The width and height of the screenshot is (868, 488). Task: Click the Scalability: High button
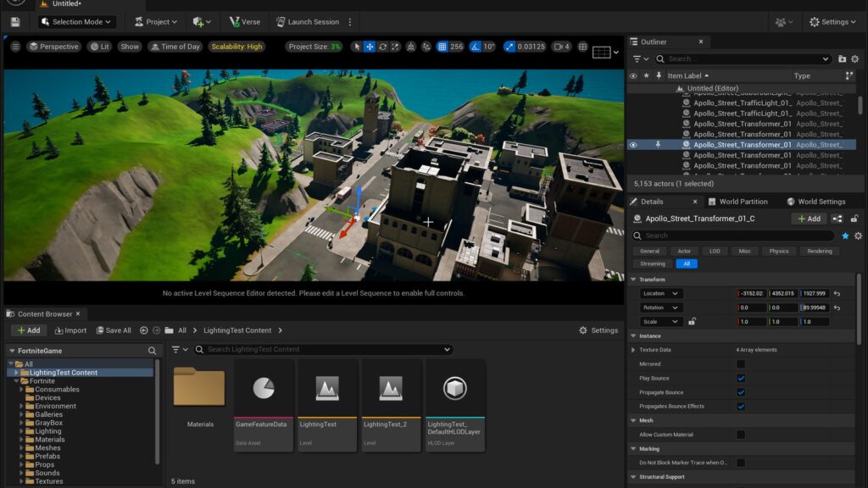point(236,47)
